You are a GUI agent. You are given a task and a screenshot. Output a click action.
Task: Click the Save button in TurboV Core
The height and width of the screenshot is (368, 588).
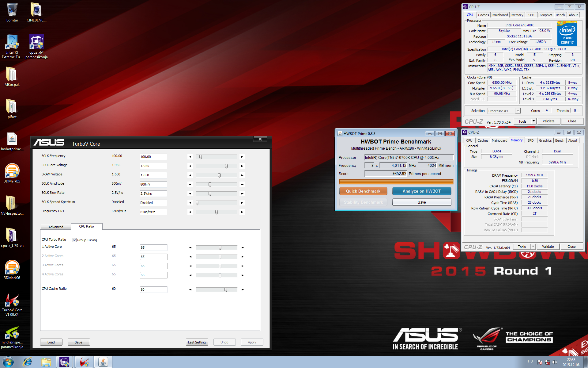pyautogui.click(x=78, y=342)
